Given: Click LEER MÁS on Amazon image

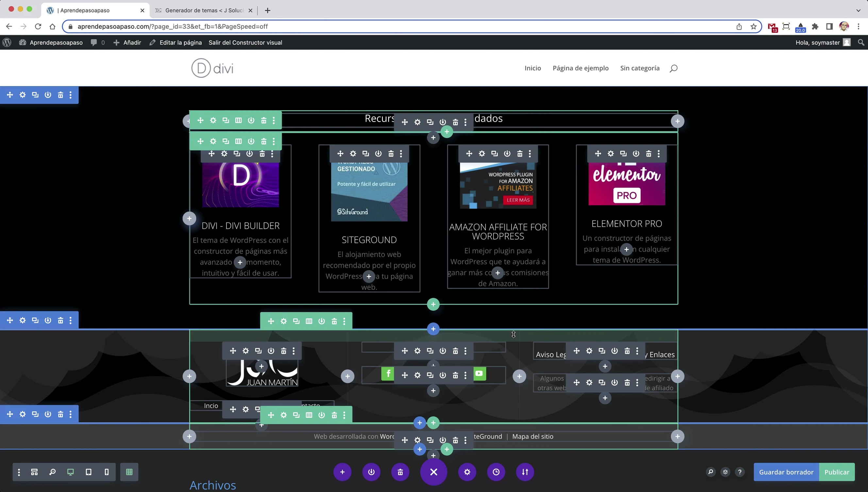Looking at the screenshot, I should [518, 200].
